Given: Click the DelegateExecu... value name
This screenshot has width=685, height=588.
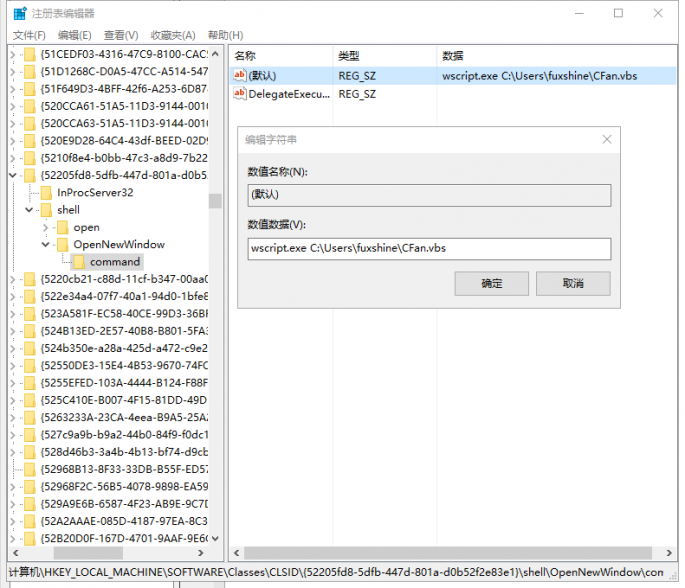Looking at the screenshot, I should pos(289,94).
